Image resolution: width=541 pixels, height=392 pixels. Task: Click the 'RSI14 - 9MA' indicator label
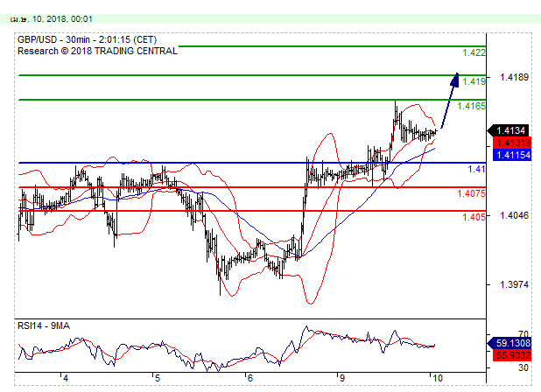[44, 325]
